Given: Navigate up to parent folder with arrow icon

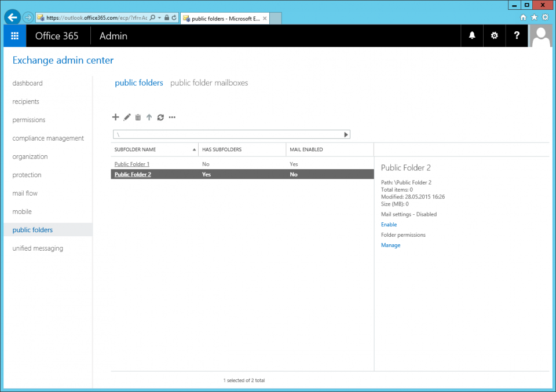Looking at the screenshot, I should point(149,117).
